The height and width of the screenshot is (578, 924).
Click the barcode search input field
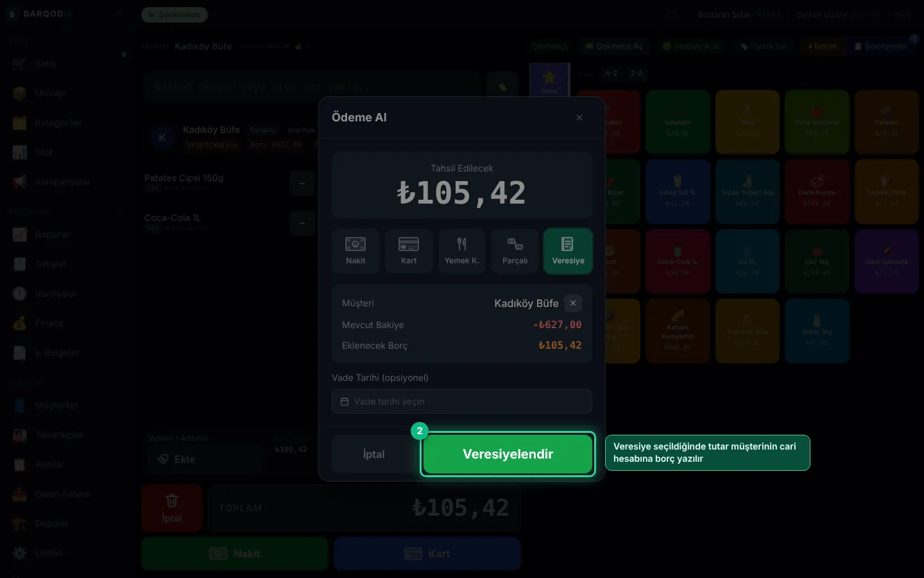click(x=312, y=86)
